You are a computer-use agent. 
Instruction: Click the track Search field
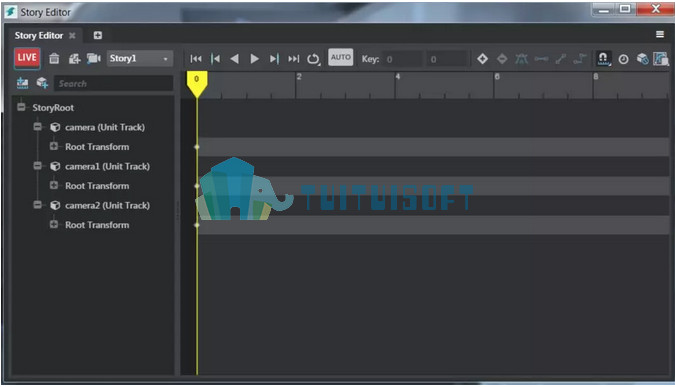(x=114, y=84)
